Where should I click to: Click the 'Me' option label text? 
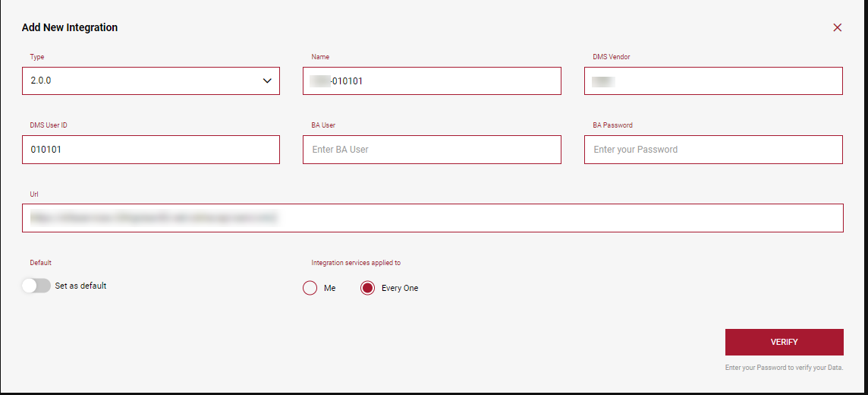tap(329, 289)
